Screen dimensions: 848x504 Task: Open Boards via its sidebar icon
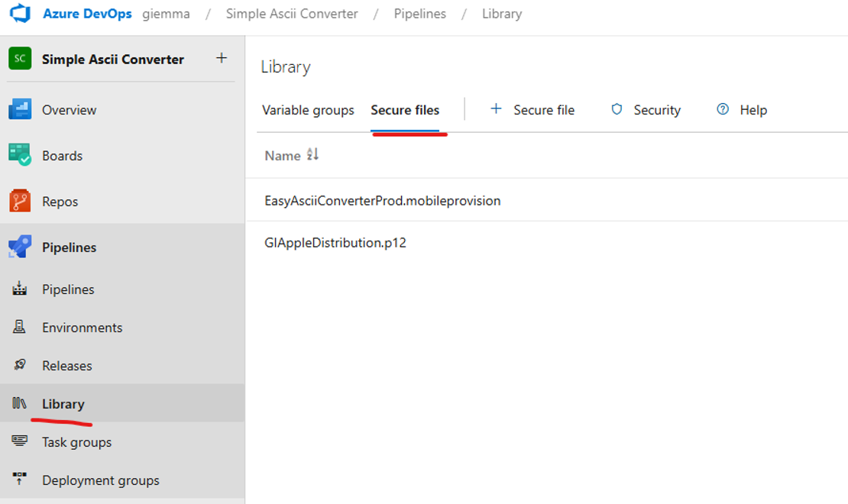20,156
